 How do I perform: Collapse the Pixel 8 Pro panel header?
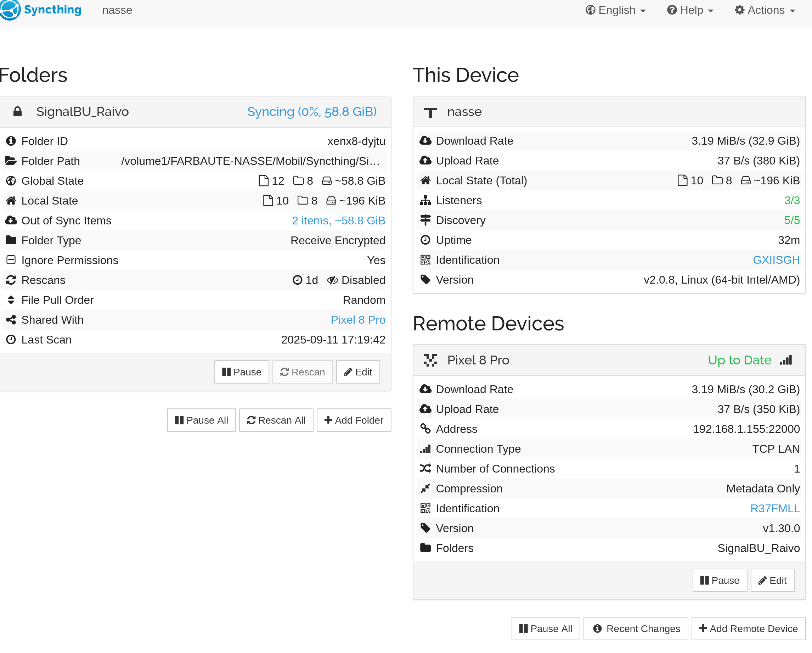tap(609, 360)
